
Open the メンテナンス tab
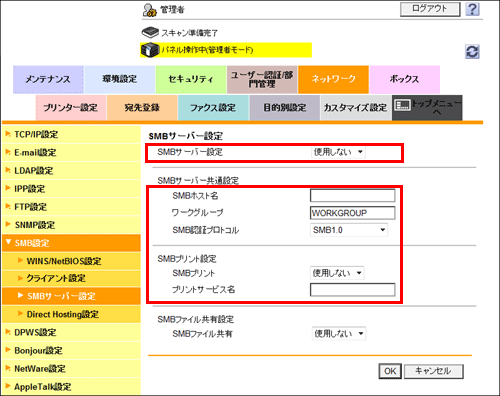tap(48, 79)
